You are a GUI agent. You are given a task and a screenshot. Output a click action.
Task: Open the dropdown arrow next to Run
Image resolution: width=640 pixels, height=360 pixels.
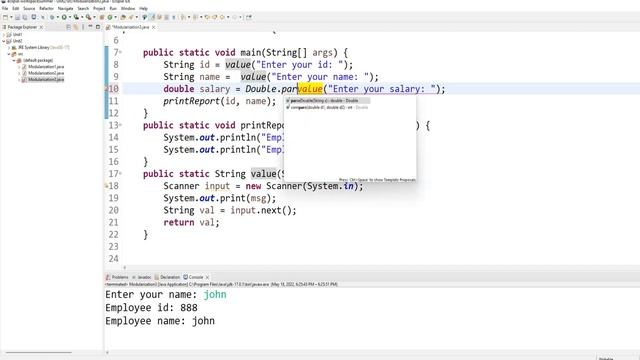click(x=69, y=17)
